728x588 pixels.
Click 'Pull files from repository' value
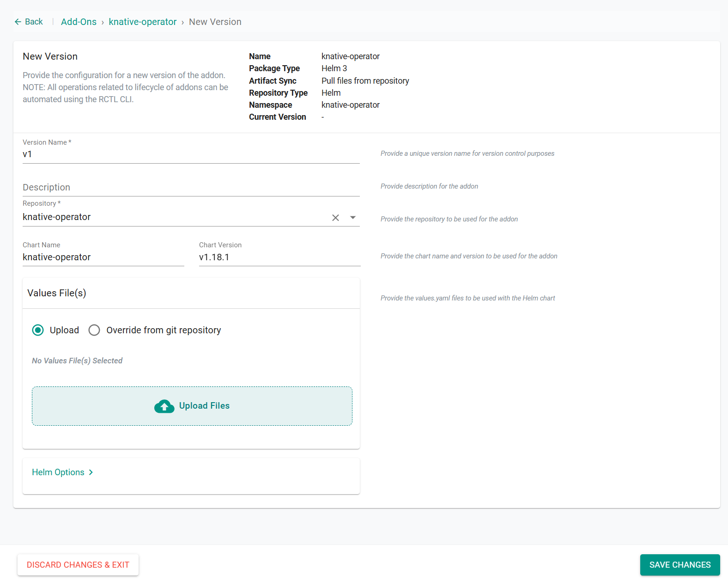point(365,81)
